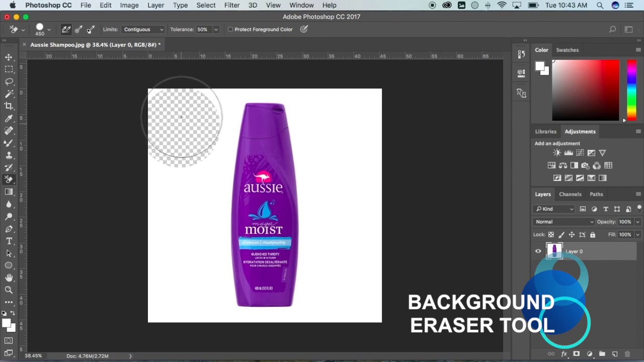
Task: Select the Ellipse shape tool
Action: [9, 265]
